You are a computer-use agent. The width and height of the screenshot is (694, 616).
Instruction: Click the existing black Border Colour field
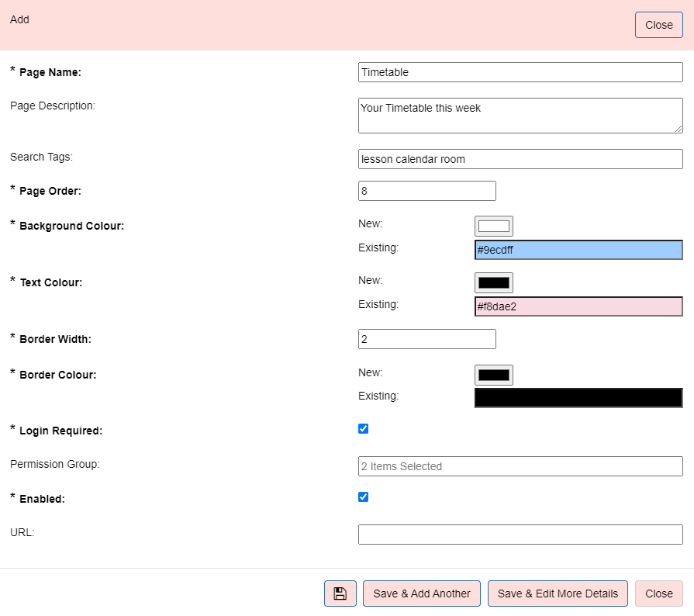pyautogui.click(x=578, y=398)
